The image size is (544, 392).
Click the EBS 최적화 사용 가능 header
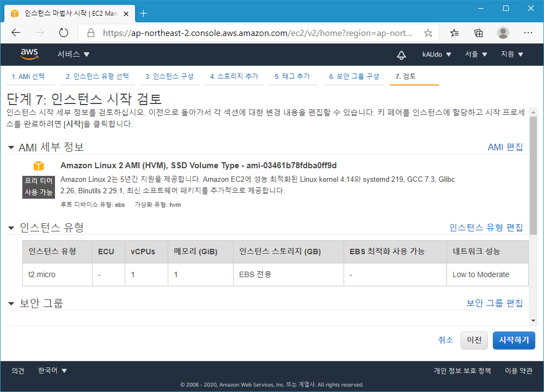pos(395,252)
